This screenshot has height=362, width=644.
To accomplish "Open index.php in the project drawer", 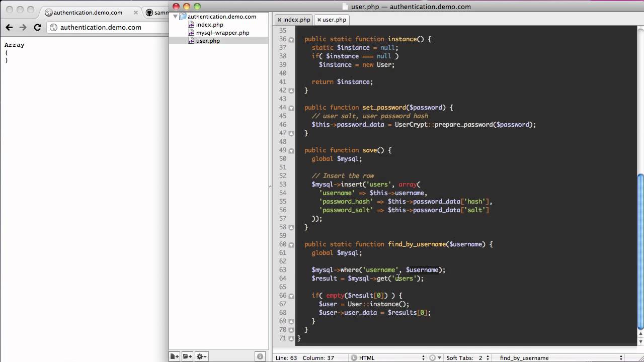I will coord(209,25).
